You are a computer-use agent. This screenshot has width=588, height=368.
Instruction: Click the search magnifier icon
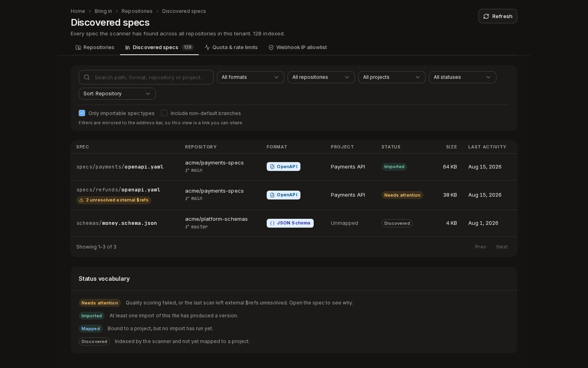click(x=87, y=77)
